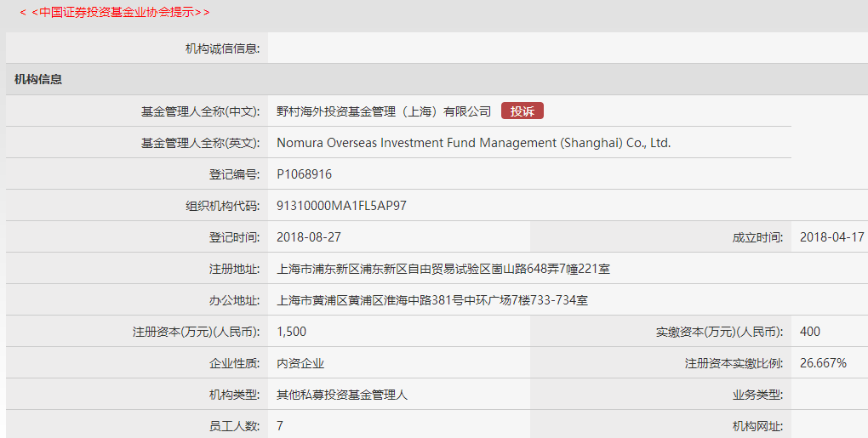The image size is (868, 438).
Task: Click the paid-in capital value 400
Action: [x=810, y=332]
